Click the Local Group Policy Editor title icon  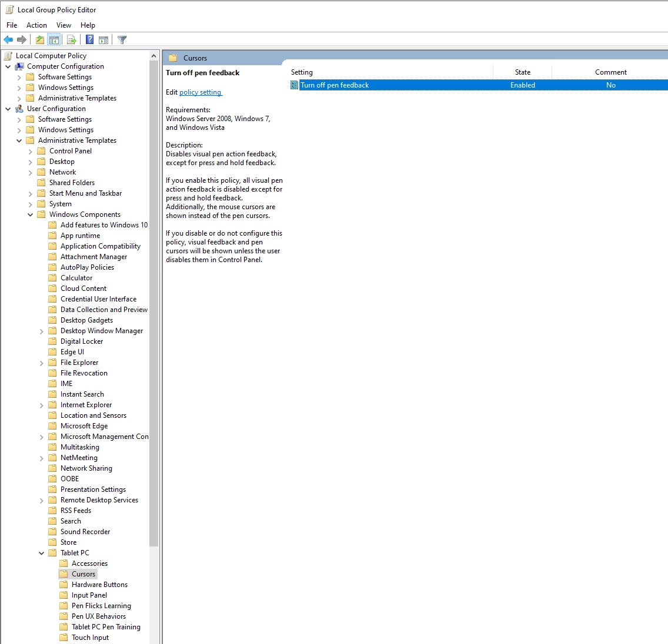9,9
